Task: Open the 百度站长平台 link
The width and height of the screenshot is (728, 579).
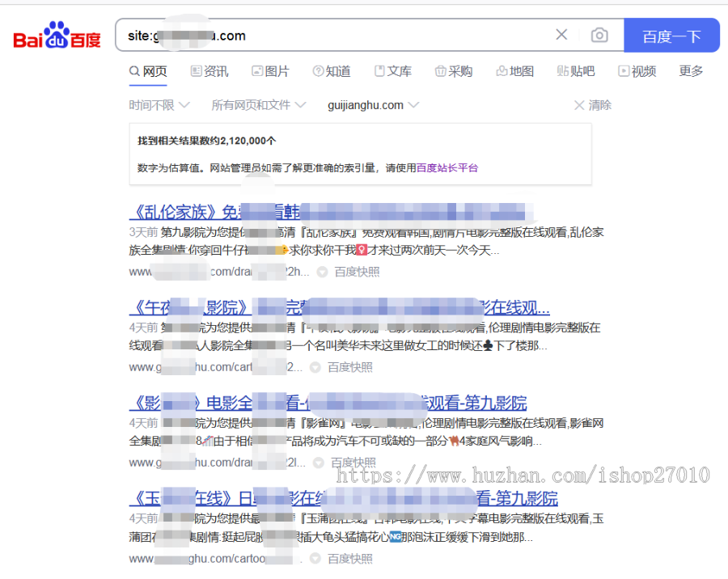Action: tap(447, 167)
